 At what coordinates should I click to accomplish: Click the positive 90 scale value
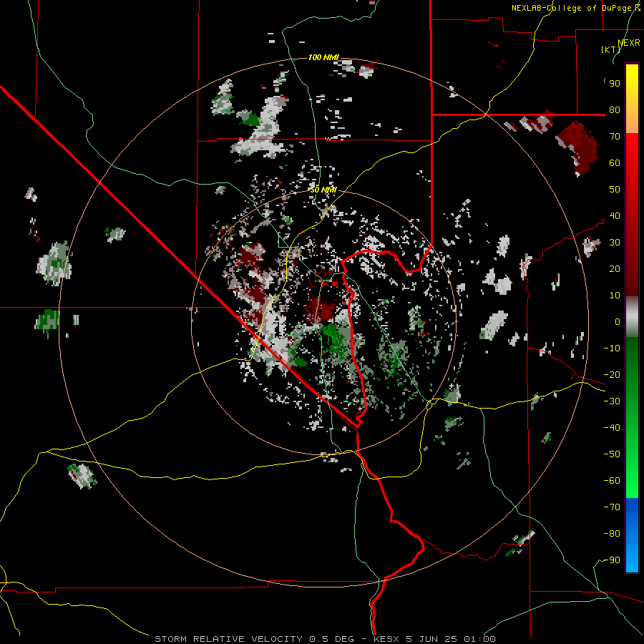tap(615, 84)
